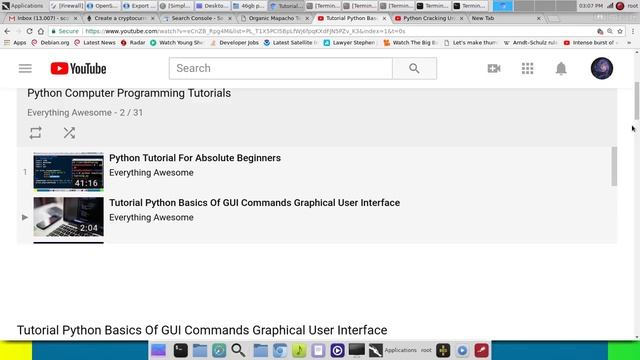The width and height of the screenshot is (640, 360).
Task: Open the Latest News bookmark
Action: (x=95, y=42)
